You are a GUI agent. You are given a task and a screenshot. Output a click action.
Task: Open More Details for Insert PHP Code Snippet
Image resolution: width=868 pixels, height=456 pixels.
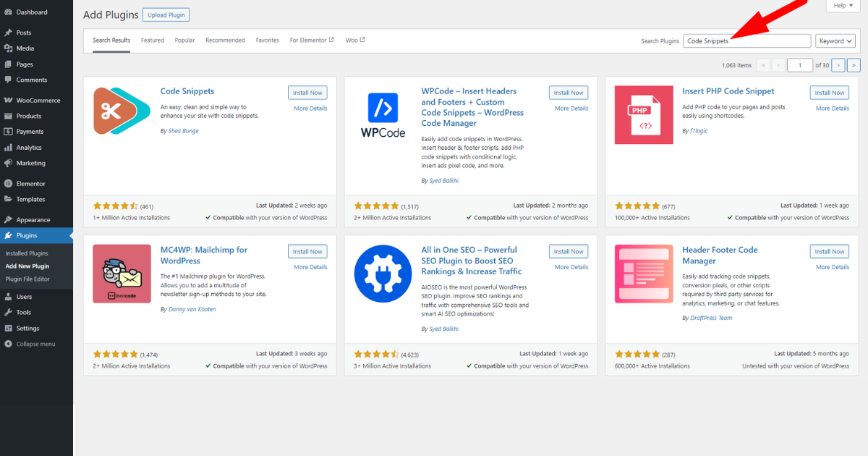tap(833, 109)
